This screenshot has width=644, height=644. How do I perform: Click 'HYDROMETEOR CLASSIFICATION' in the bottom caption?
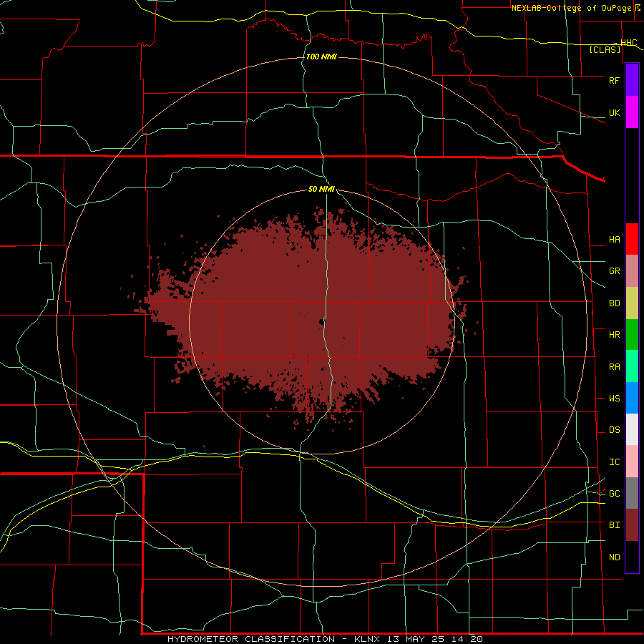[x=251, y=639]
